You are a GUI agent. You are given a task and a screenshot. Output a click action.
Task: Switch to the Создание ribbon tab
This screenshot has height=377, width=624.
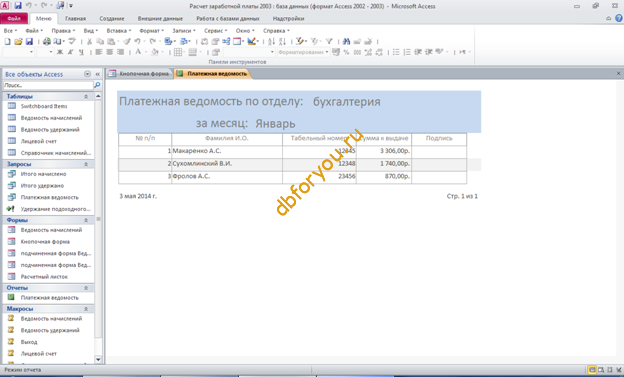pyautogui.click(x=112, y=19)
